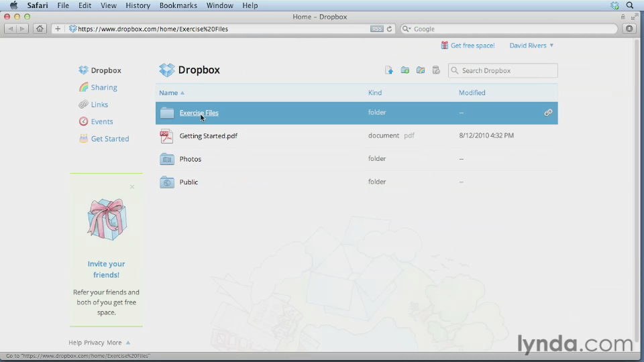Click the gift icon next to Get free space
Viewport: 644px width, 362px height.
click(444, 45)
